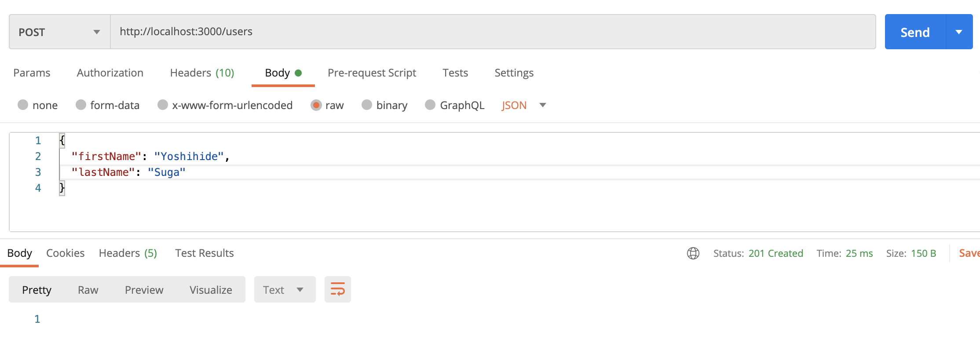Open the Test Results tab

(x=204, y=253)
